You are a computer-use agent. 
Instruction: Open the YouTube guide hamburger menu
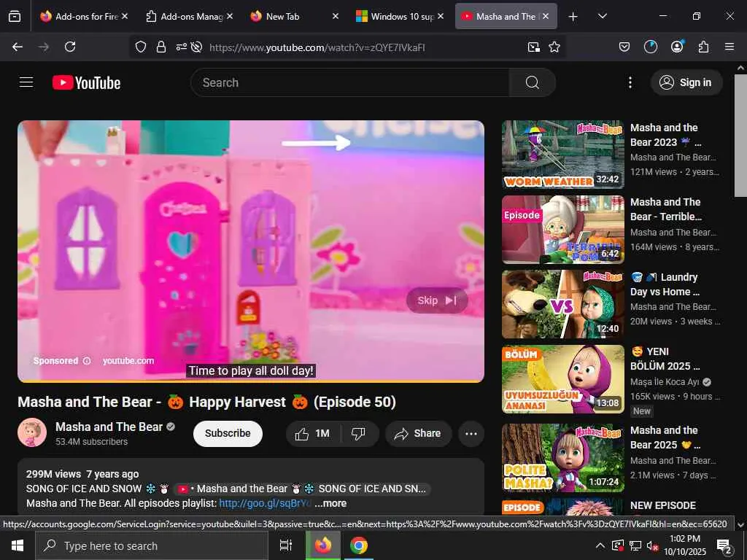(x=26, y=82)
